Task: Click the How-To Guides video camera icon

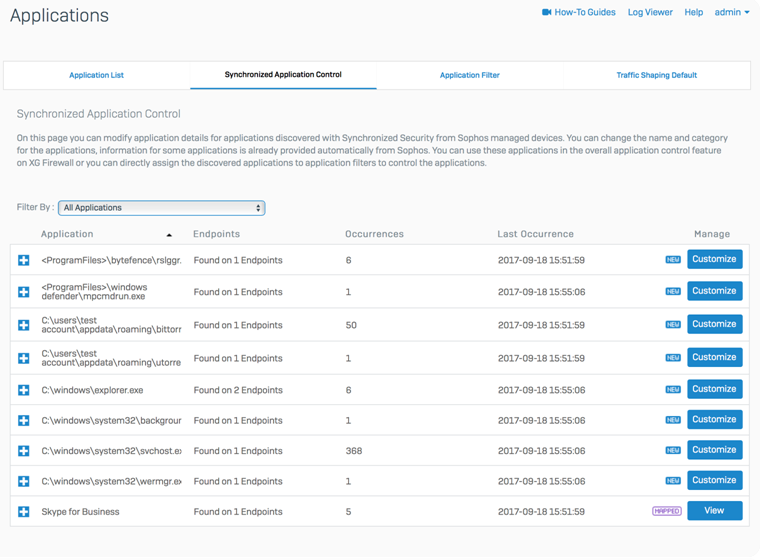Action: [x=546, y=12]
